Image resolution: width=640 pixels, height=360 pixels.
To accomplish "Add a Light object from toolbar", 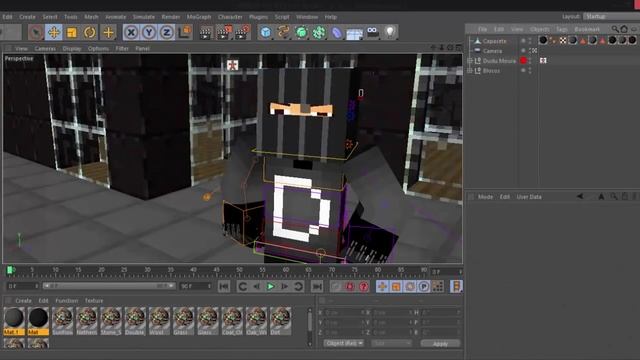I will (x=390, y=32).
